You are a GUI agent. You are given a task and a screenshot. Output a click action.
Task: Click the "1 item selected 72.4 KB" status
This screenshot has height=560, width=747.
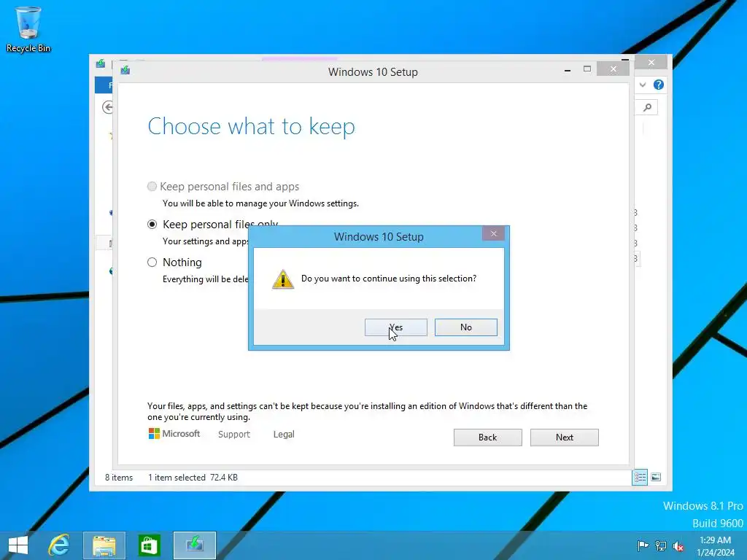[193, 477]
